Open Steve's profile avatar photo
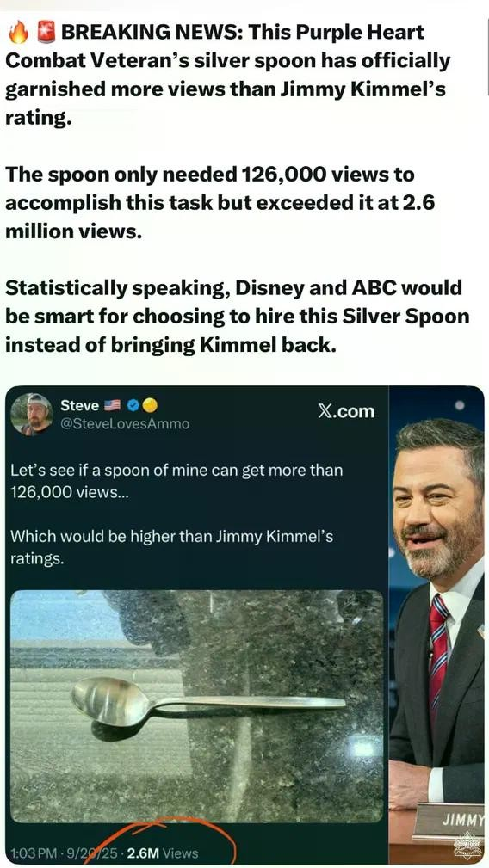 (x=32, y=414)
